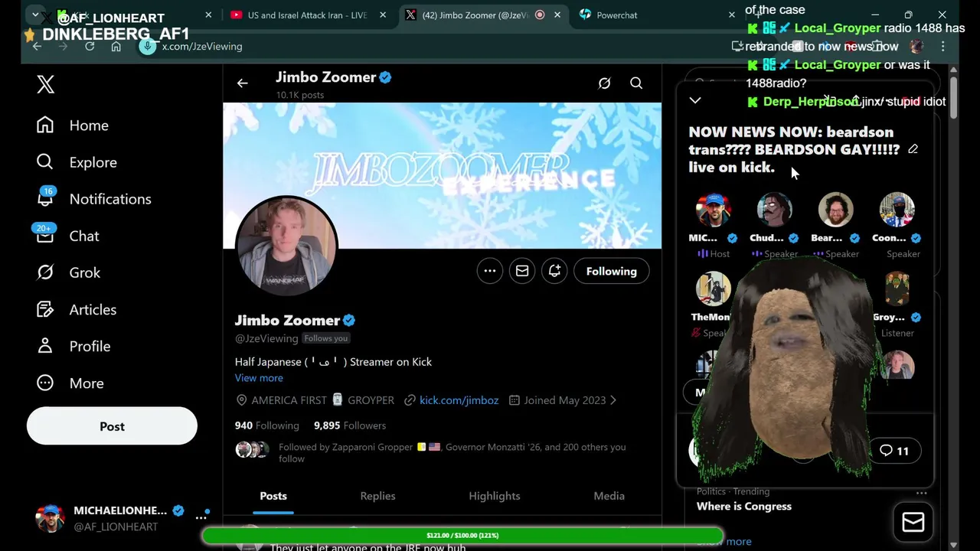
Task: Select Chud speaker avatar in Space
Action: coord(774,210)
